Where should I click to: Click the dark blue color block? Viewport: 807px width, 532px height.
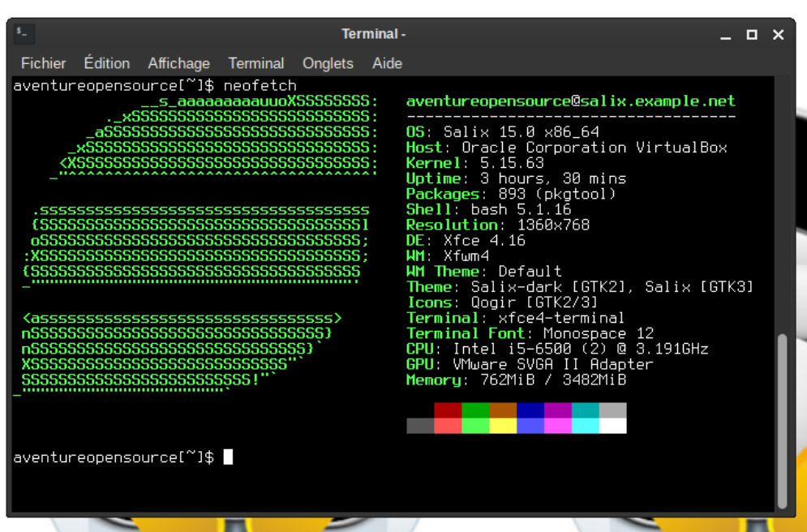coord(530,410)
